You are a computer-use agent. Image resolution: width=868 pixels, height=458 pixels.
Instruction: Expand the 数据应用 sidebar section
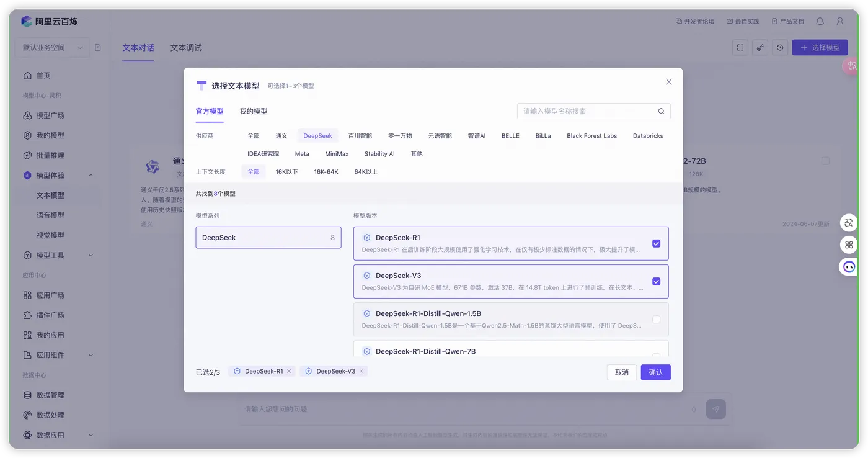click(91, 436)
